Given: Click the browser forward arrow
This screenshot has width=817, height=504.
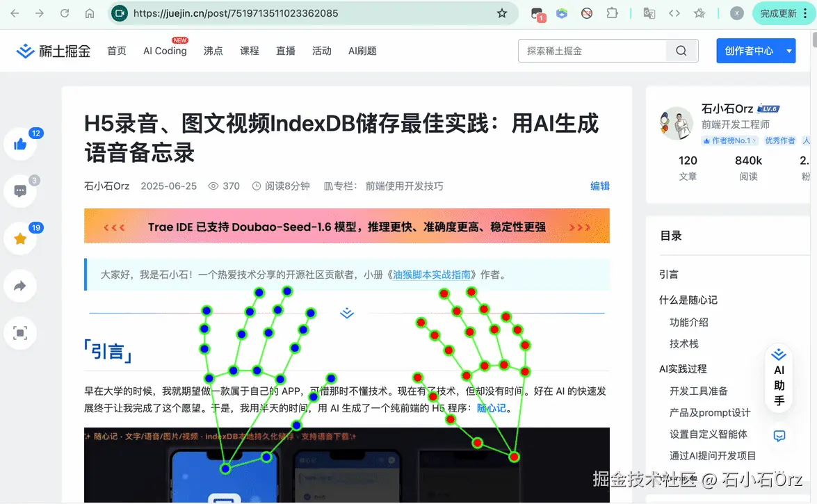Looking at the screenshot, I should pyautogui.click(x=40, y=13).
